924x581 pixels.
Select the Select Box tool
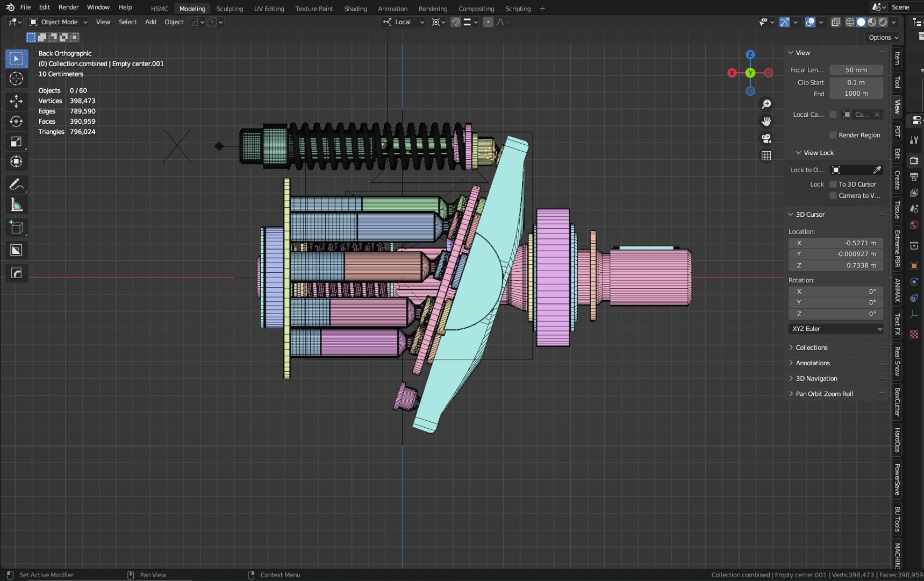click(x=16, y=58)
